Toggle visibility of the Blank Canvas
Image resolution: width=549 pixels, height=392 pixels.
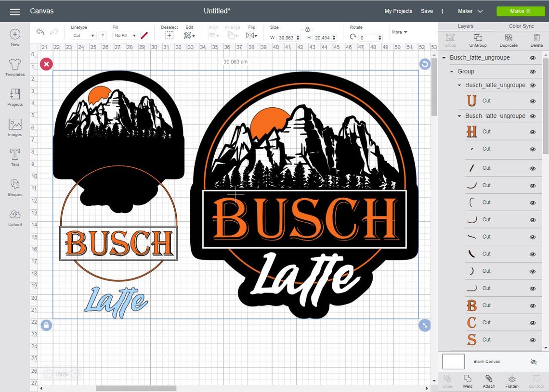(x=533, y=361)
